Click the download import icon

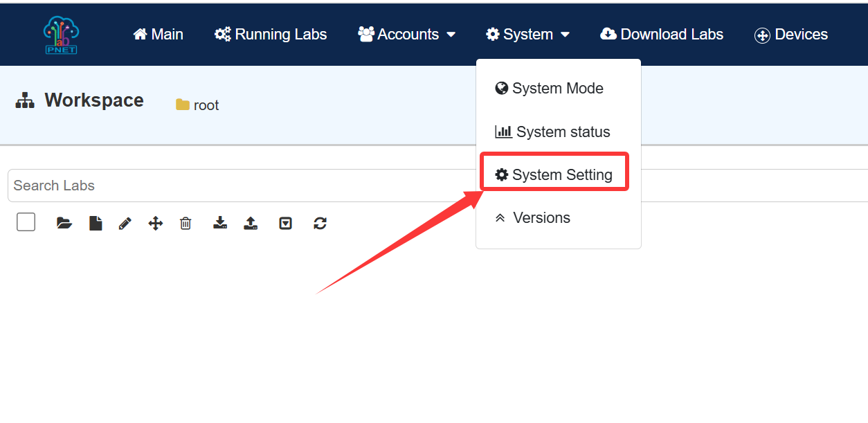220,223
